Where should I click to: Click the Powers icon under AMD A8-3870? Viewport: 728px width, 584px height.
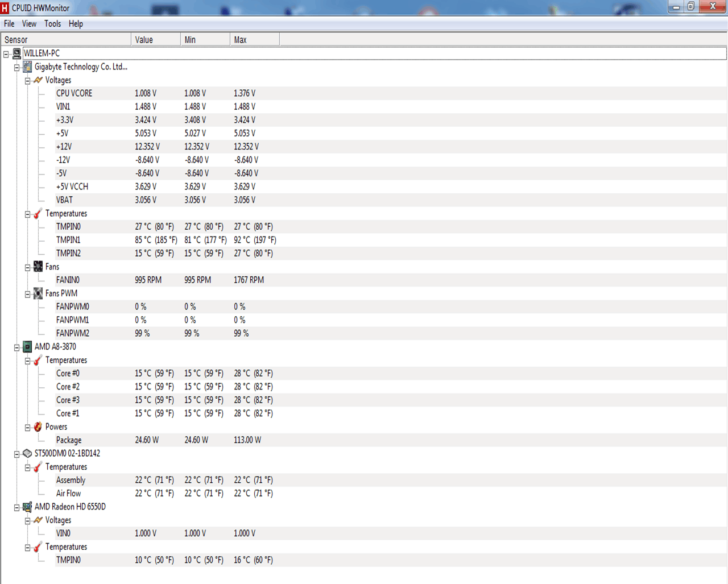38,427
